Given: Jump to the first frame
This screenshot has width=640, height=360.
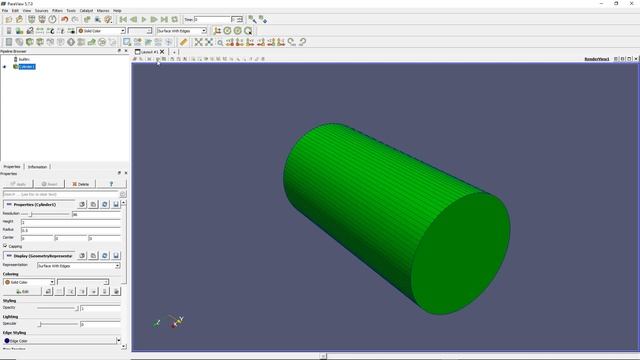Looking at the screenshot, I should coord(123,19).
